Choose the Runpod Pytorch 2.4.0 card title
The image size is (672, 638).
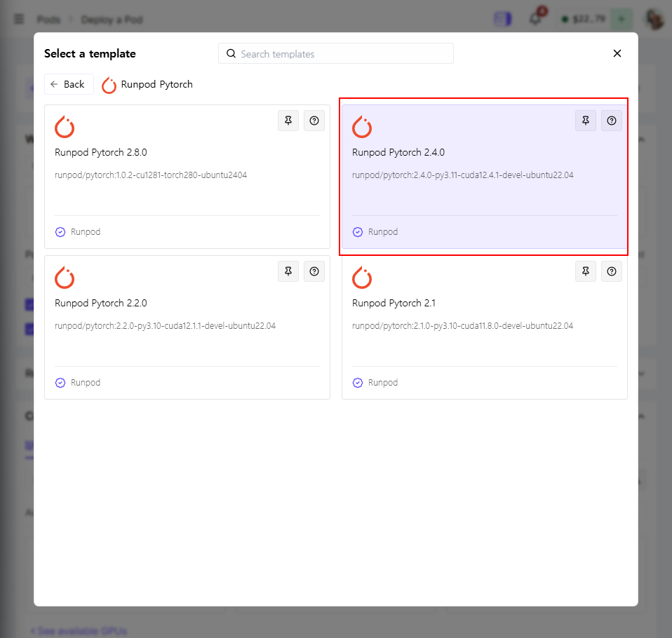[398, 153]
